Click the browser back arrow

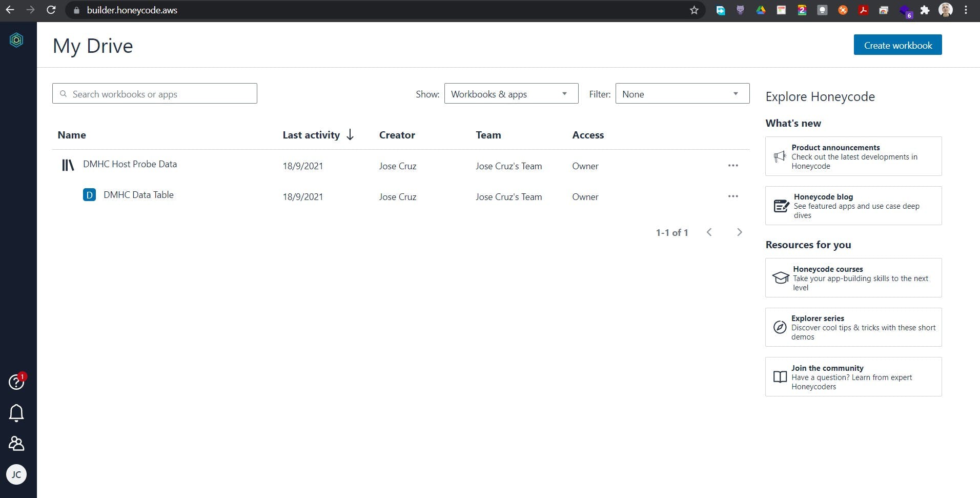click(x=10, y=10)
